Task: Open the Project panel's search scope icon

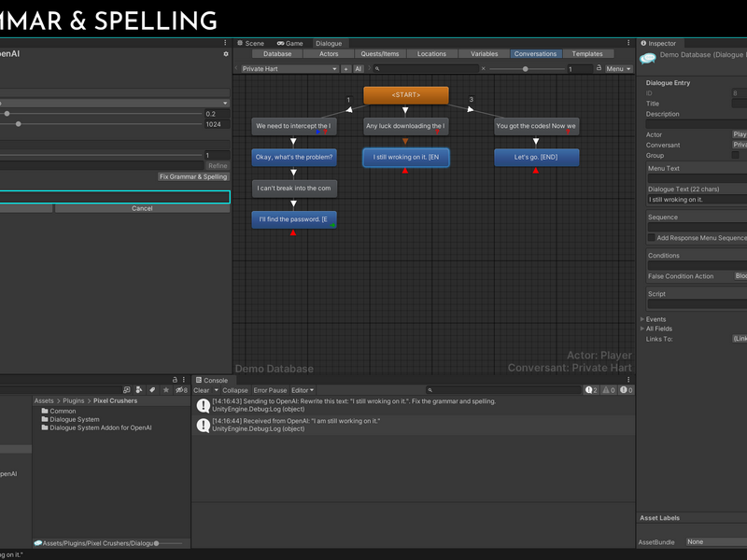Action: point(127,390)
